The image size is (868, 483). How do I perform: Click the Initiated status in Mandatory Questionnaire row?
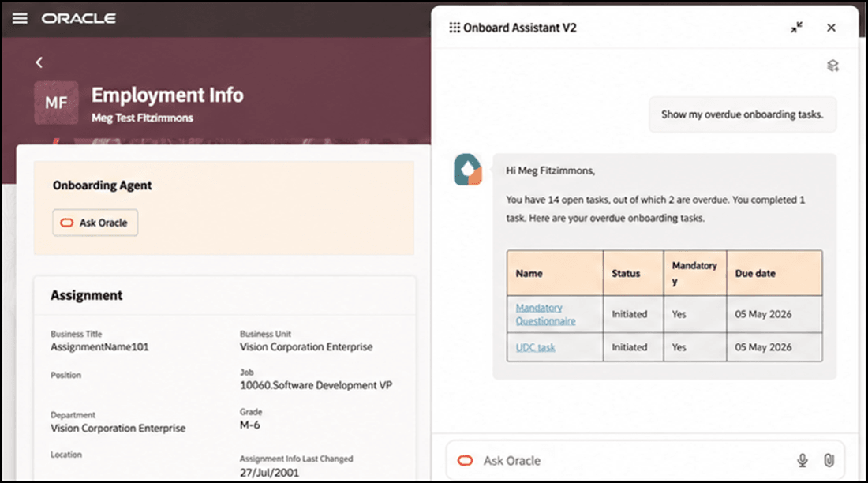pyautogui.click(x=630, y=314)
